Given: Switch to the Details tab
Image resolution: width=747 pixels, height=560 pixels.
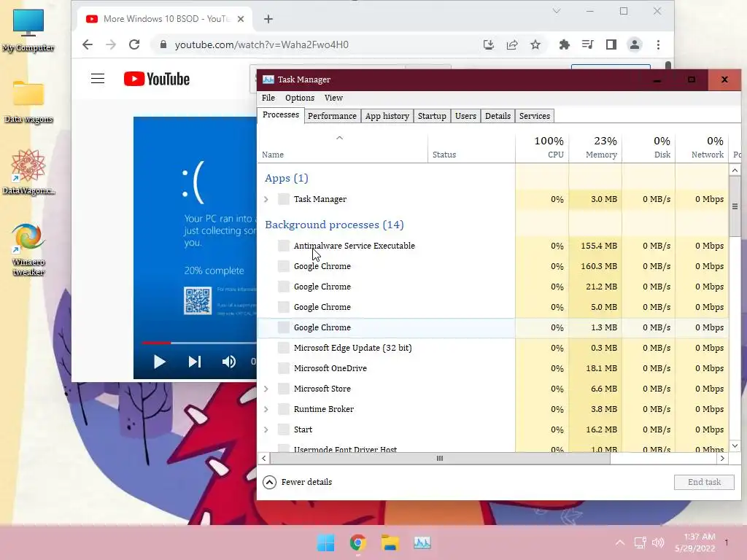Looking at the screenshot, I should coord(498,116).
